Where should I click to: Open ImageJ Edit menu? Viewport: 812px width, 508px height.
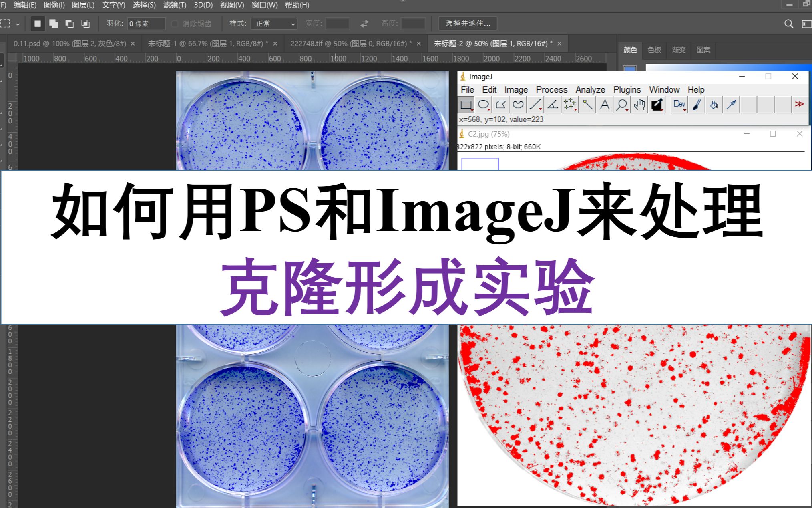[489, 89]
